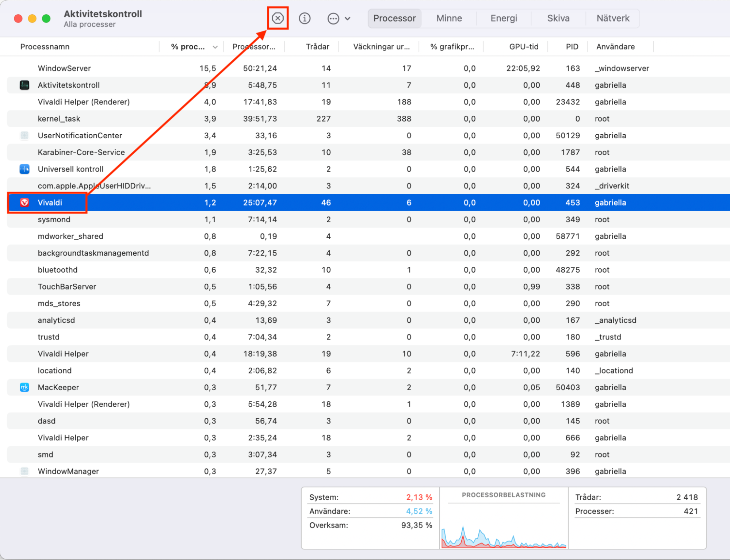
Task: Click the UserNotificationCenter row icon
Action: 24,135
